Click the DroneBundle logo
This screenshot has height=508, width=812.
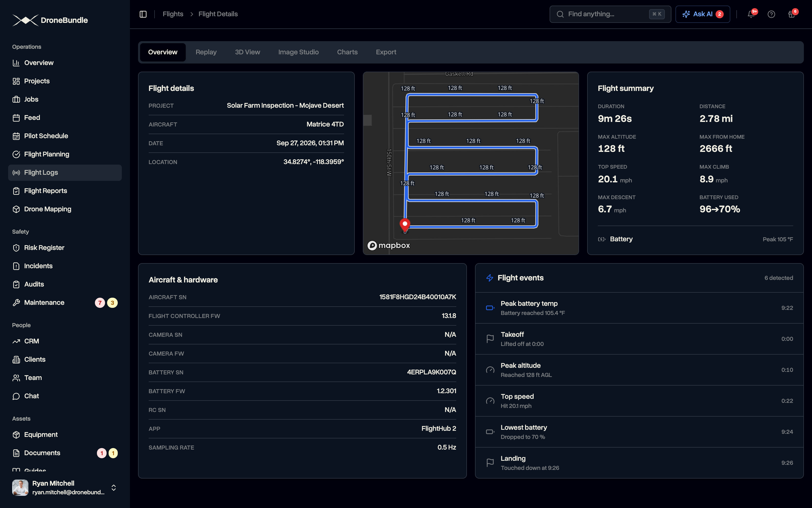point(50,20)
